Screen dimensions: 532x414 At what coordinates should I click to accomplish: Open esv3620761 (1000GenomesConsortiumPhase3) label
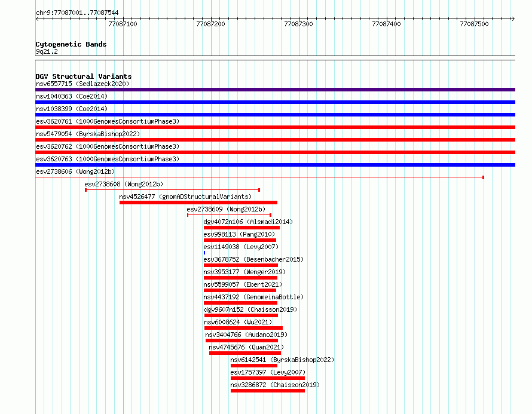108,121
